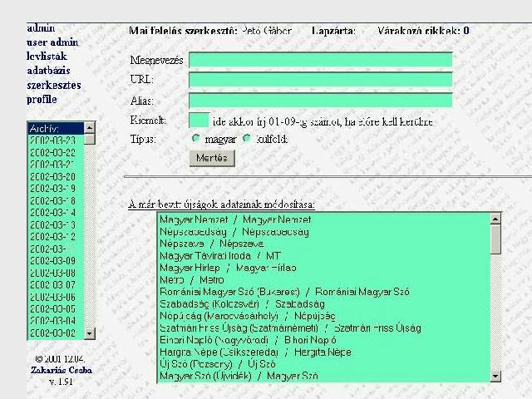Select the külföldi radio button

tap(247, 139)
